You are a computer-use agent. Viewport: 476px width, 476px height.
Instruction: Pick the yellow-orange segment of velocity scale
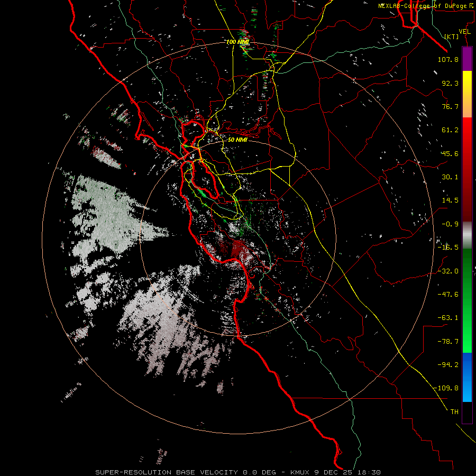467,94
